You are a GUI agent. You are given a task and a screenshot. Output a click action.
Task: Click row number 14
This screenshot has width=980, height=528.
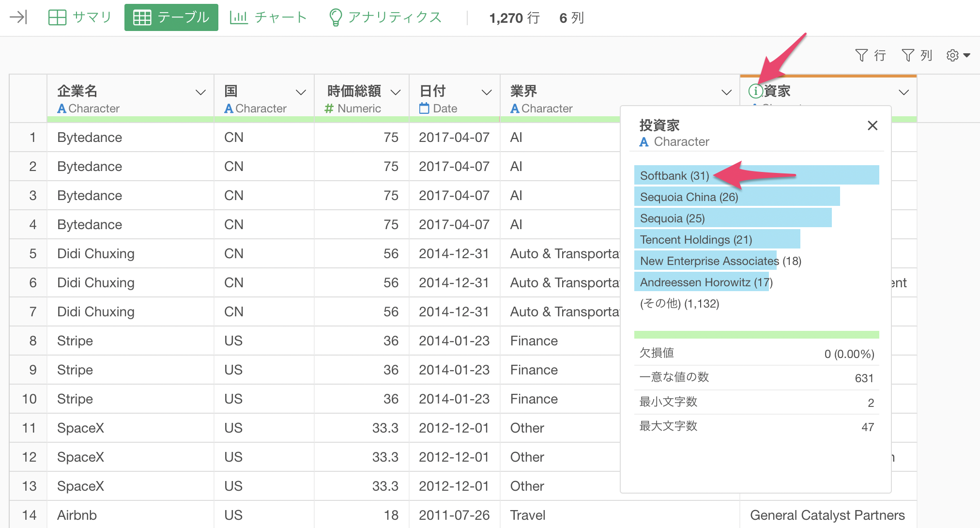(29, 514)
